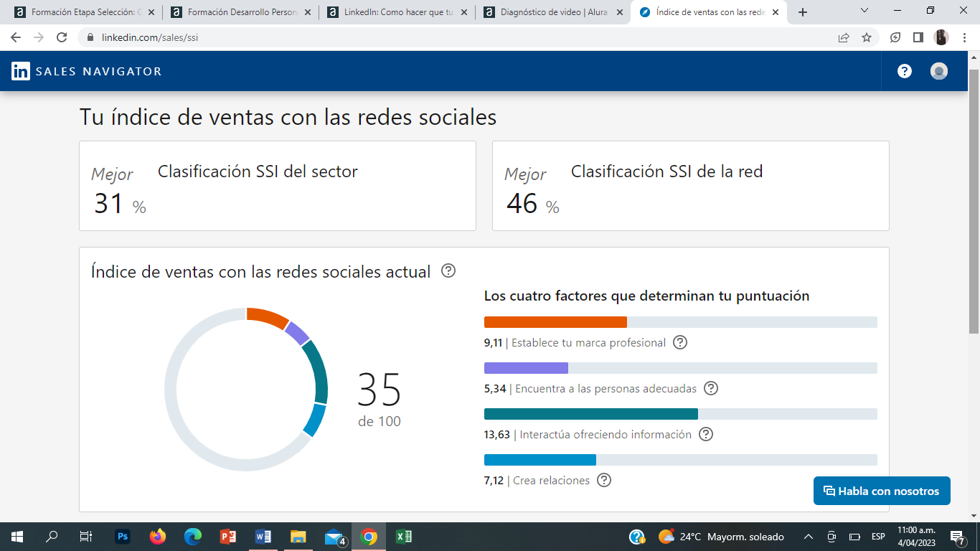The height and width of the screenshot is (551, 980).
Task: Click the SALES NAVIGATOR header text
Action: tap(99, 71)
